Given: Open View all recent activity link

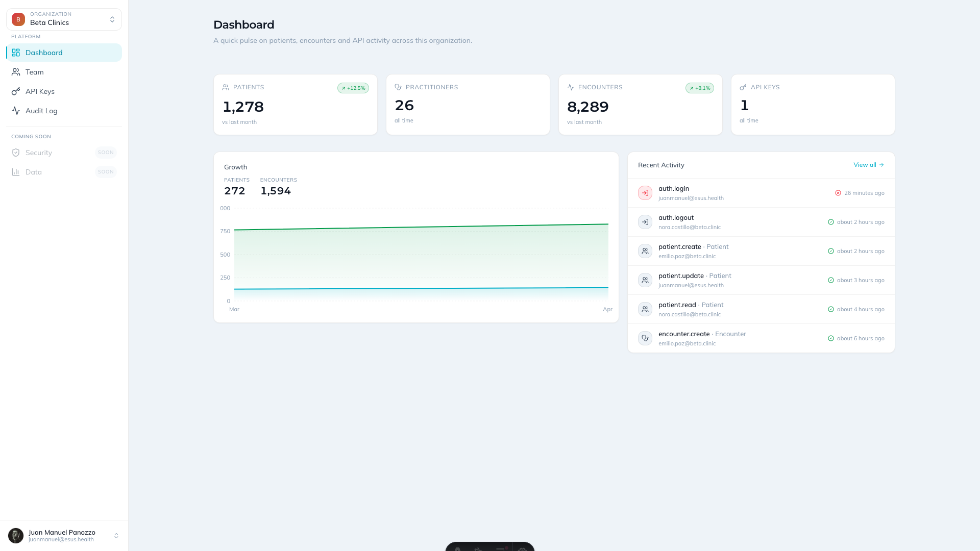Looking at the screenshot, I should [869, 165].
